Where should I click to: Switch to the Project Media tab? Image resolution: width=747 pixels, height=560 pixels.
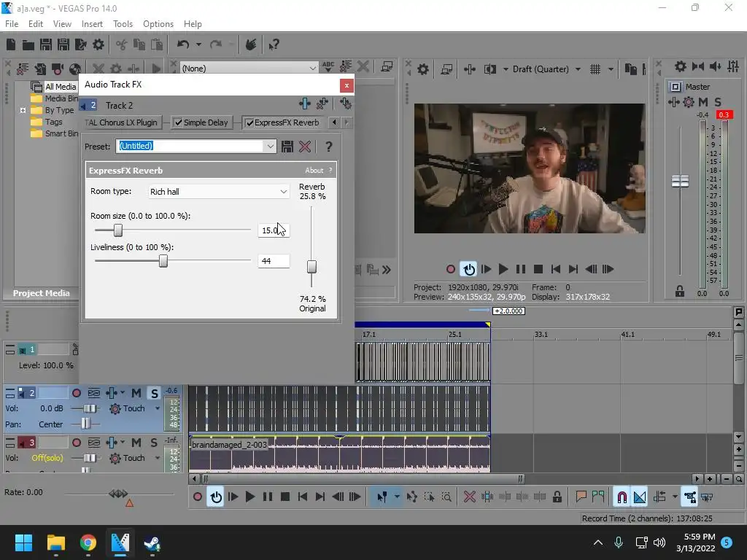(41, 293)
